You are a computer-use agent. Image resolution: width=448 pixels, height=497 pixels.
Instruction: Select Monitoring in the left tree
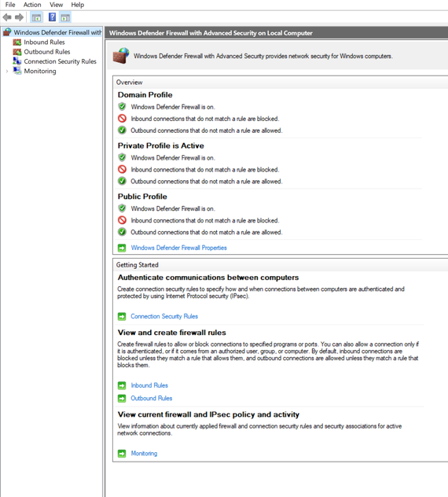click(40, 71)
